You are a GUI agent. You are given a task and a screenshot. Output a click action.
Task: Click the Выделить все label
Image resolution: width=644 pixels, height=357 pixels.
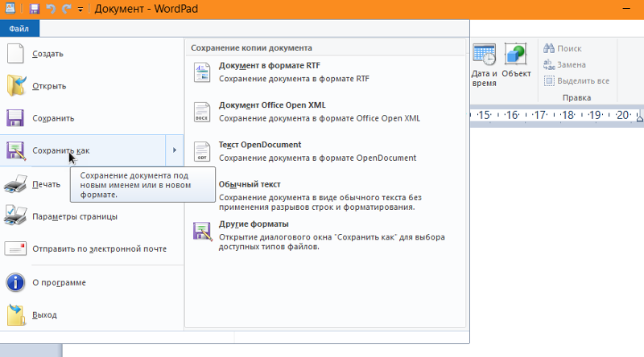point(583,81)
